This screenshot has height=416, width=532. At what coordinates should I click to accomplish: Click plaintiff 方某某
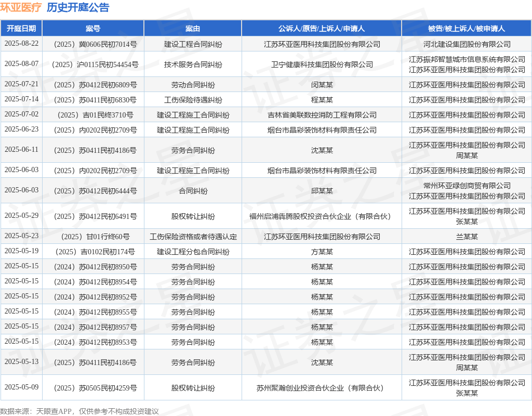coord(322,252)
